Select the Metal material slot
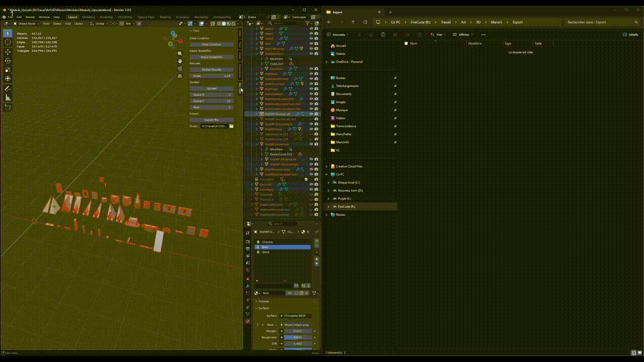Image resolution: width=644 pixels, height=362 pixels. tap(266, 252)
